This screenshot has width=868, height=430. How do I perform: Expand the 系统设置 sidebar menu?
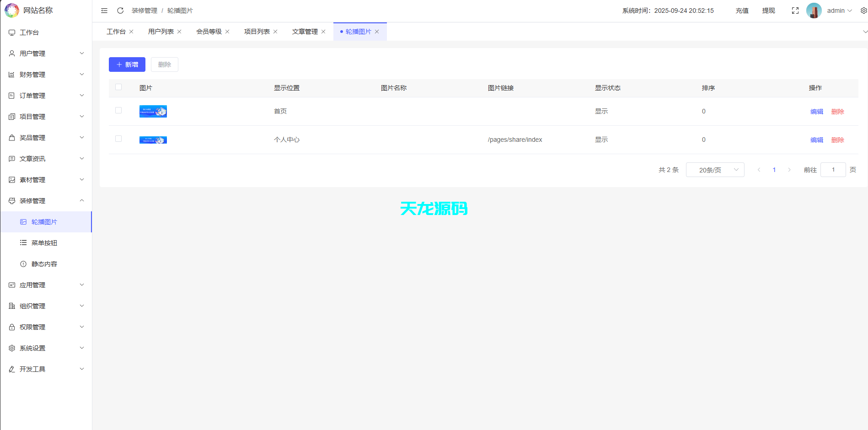(32, 348)
